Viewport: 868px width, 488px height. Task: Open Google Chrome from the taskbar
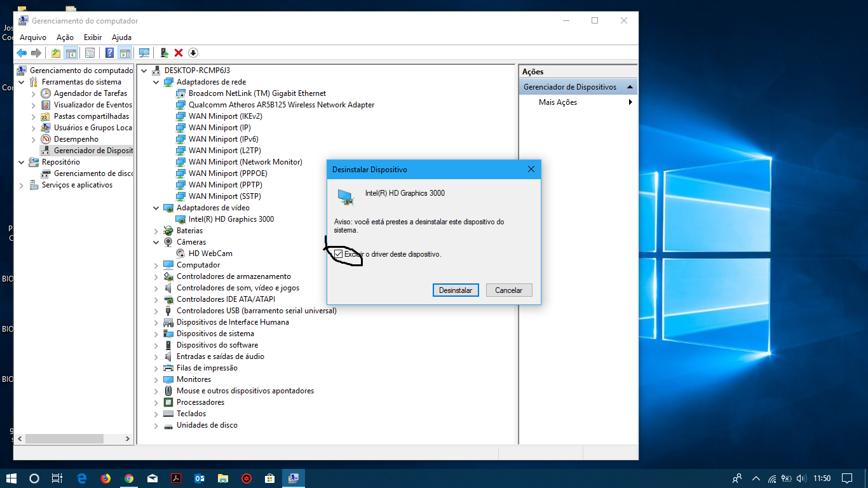pyautogui.click(x=129, y=478)
